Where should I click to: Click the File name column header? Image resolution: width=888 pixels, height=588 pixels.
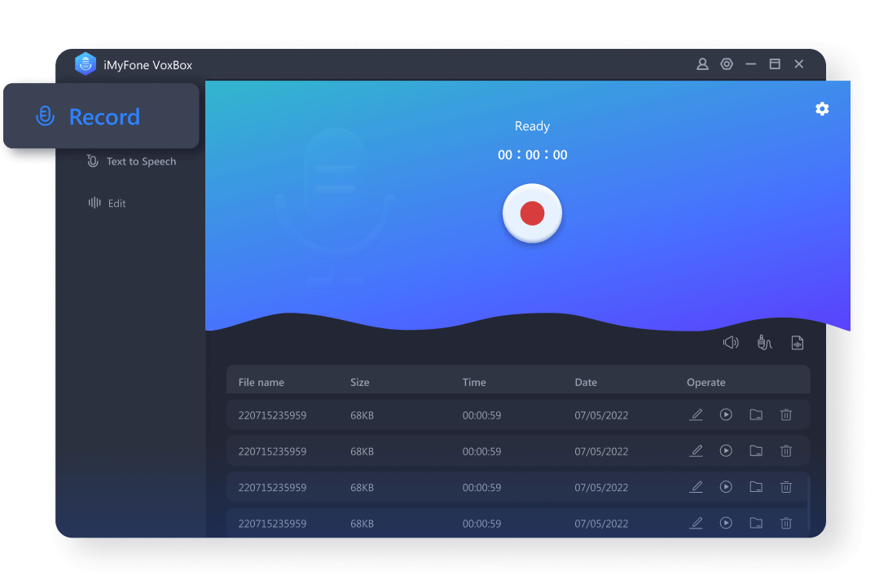tap(261, 383)
